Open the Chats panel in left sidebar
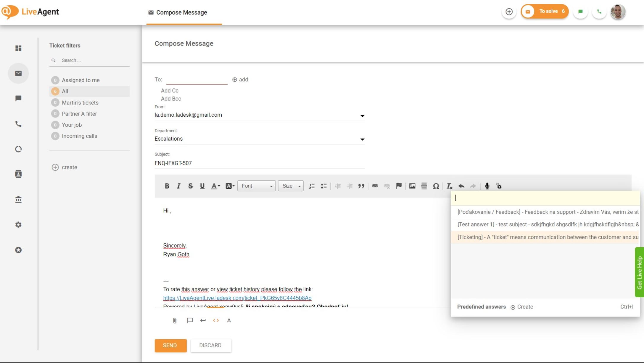 [18, 98]
